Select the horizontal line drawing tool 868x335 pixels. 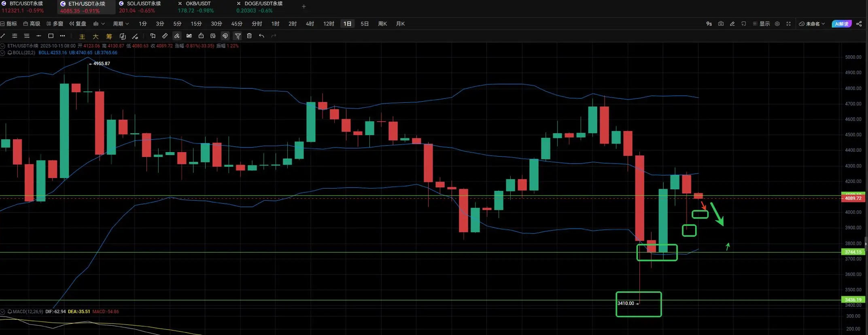[39, 36]
